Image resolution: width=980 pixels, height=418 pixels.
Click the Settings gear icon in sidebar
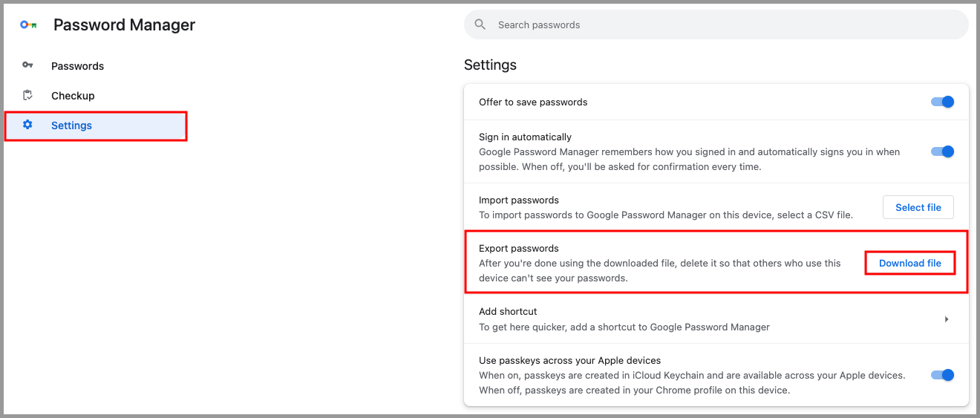click(x=27, y=125)
